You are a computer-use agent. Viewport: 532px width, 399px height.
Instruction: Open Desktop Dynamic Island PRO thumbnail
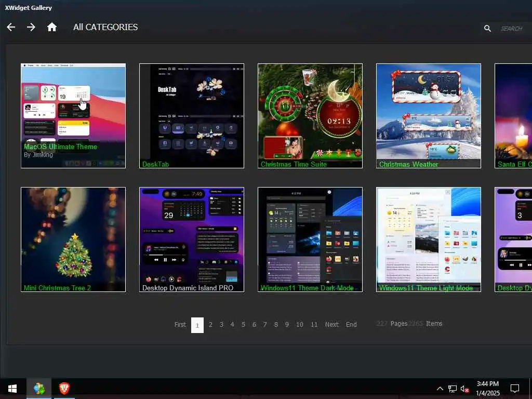pyautogui.click(x=192, y=240)
